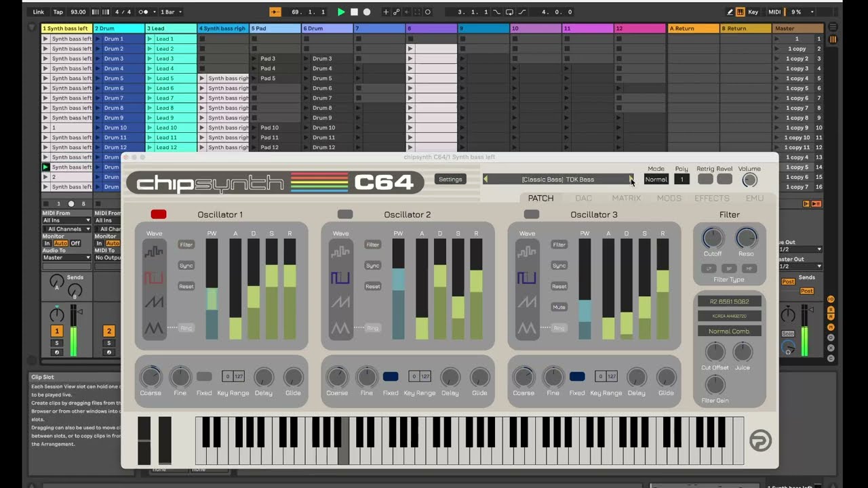Switch to the MATRIX tab
Viewport: 868px width, 488px height.
tap(627, 198)
